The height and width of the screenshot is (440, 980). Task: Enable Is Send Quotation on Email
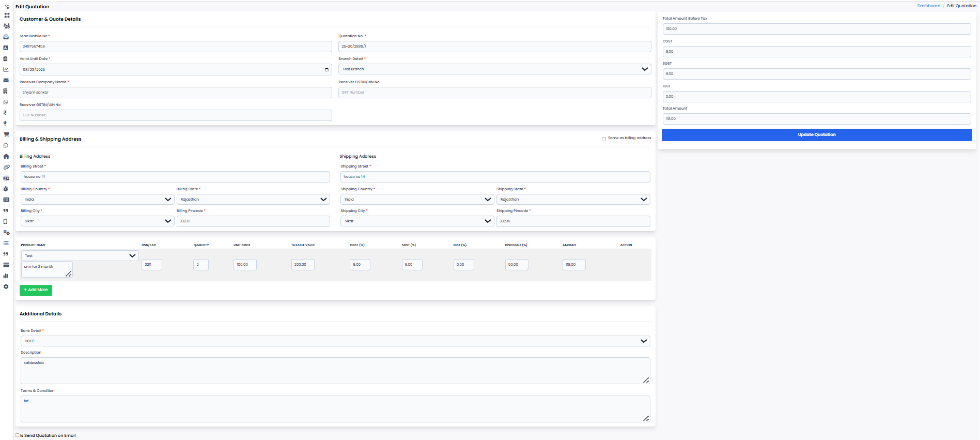(18, 435)
